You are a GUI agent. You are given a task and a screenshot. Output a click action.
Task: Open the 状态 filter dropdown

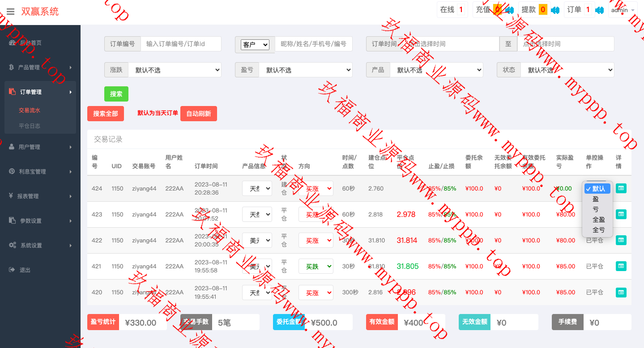point(567,70)
